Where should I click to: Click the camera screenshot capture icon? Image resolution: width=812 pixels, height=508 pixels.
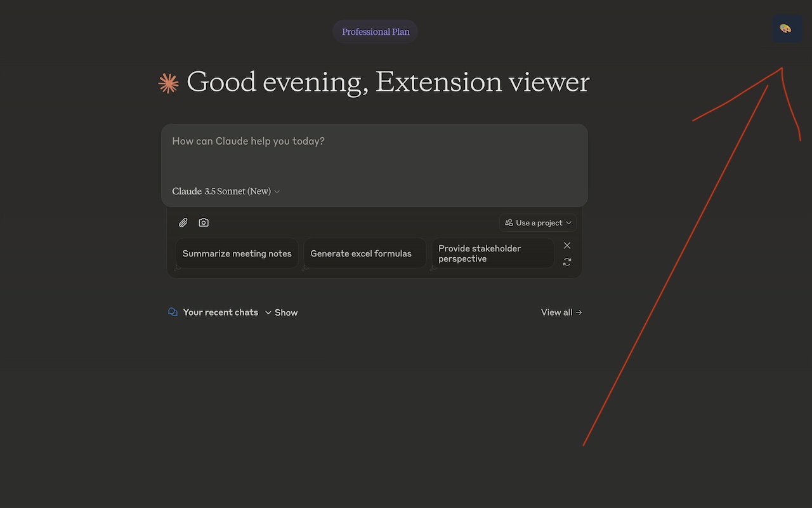(204, 222)
